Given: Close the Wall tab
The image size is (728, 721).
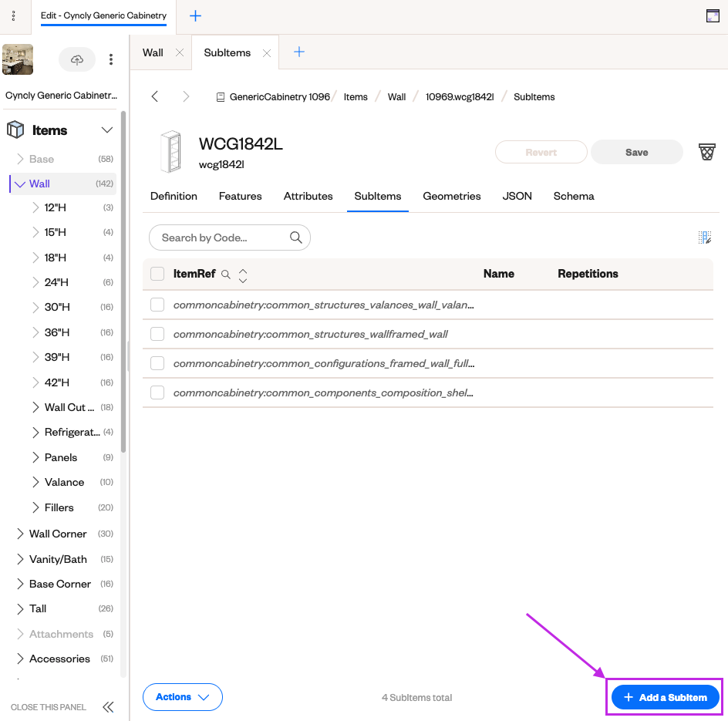Looking at the screenshot, I should click(180, 52).
